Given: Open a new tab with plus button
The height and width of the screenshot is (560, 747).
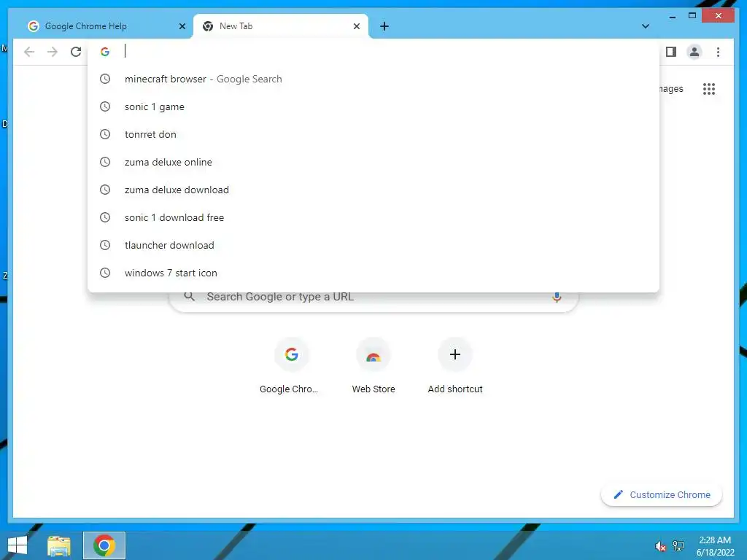Looking at the screenshot, I should tap(384, 26).
